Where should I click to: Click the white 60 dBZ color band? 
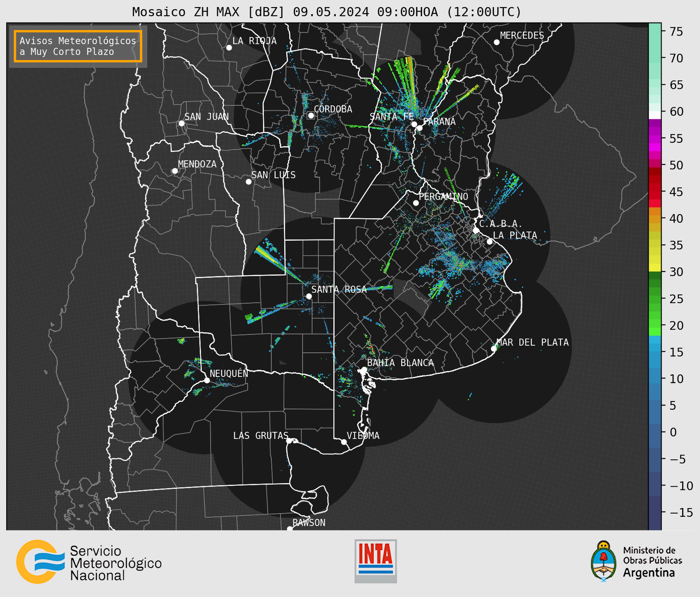(x=655, y=115)
